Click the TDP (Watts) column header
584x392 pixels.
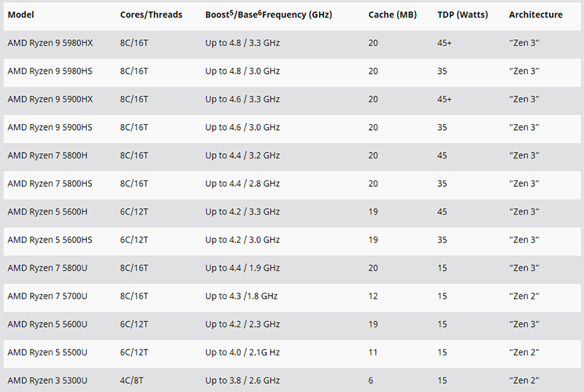pyautogui.click(x=464, y=15)
